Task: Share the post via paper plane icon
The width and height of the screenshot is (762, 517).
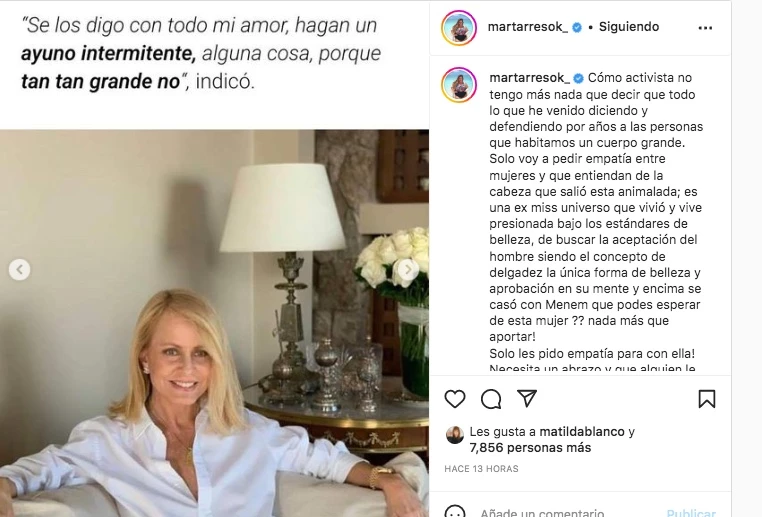Action: [x=527, y=398]
